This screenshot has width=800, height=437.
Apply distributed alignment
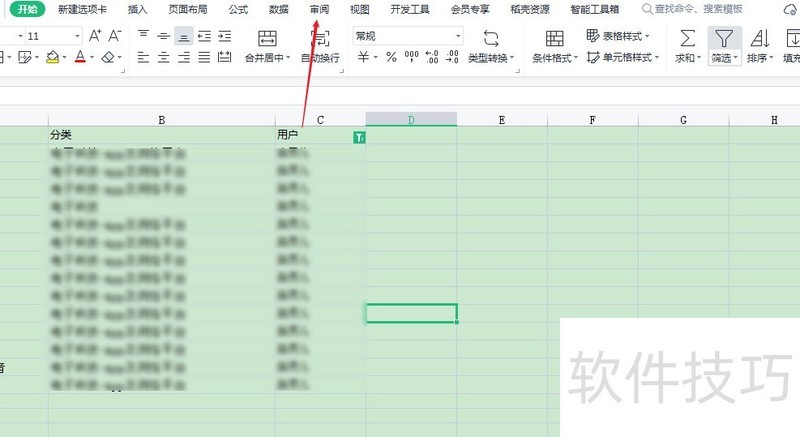224,57
